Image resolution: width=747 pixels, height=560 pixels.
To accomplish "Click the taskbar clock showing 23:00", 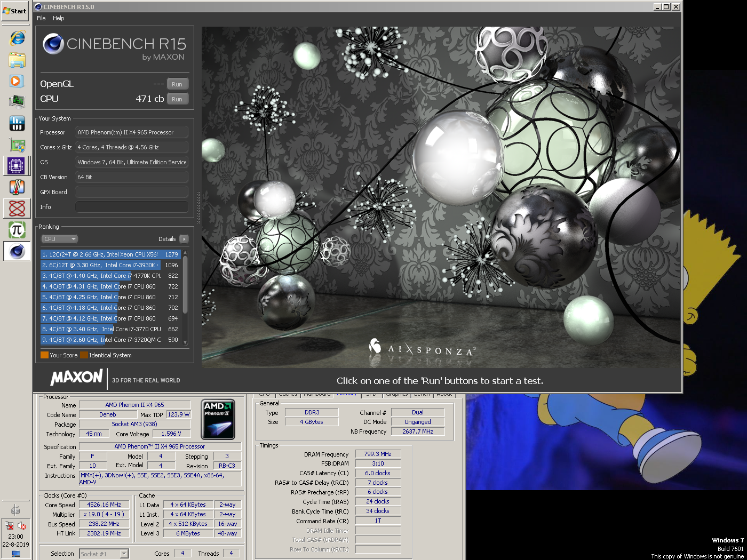I will [x=15, y=537].
